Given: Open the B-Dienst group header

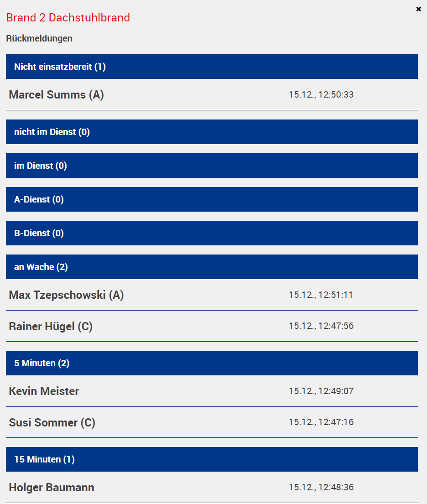Looking at the screenshot, I should pos(212,233).
